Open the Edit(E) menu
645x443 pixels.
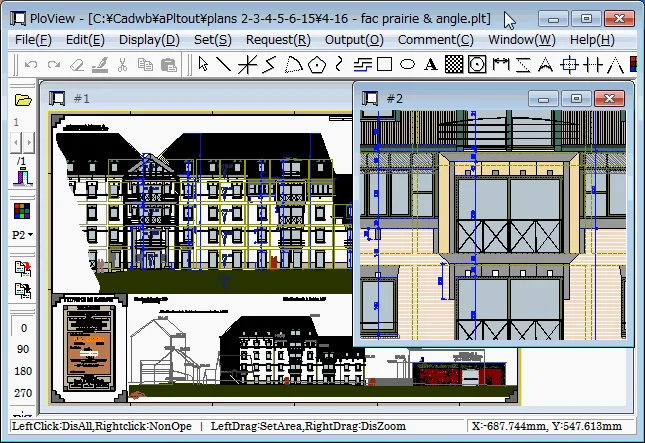85,40
